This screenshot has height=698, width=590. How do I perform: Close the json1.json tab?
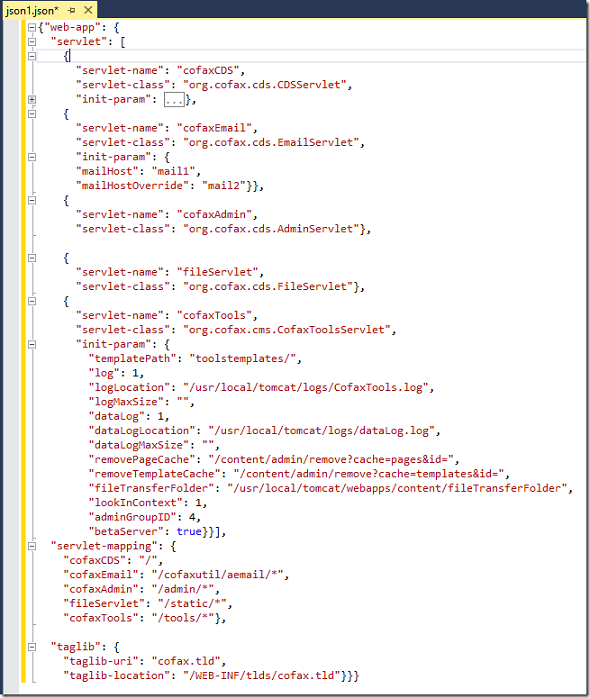[x=88, y=10]
